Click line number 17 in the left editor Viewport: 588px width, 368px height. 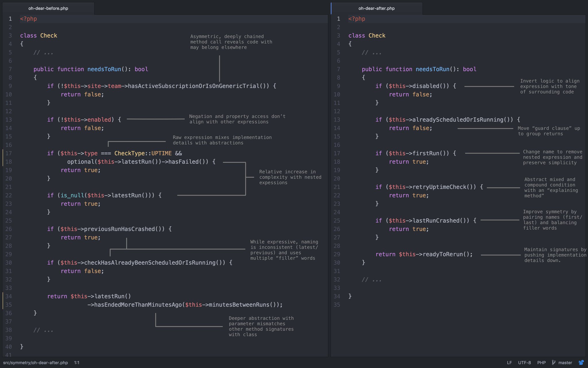tap(9, 153)
